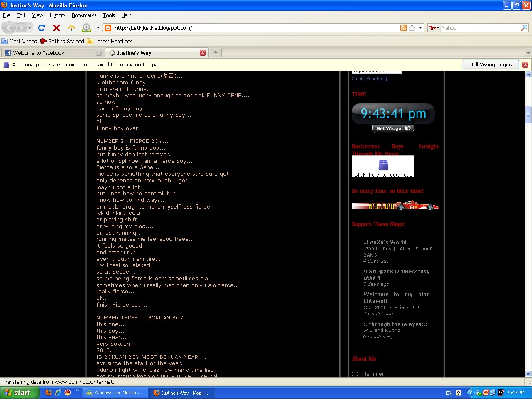The width and height of the screenshot is (532, 400).
Task: Reload the current page
Action: 42,28
